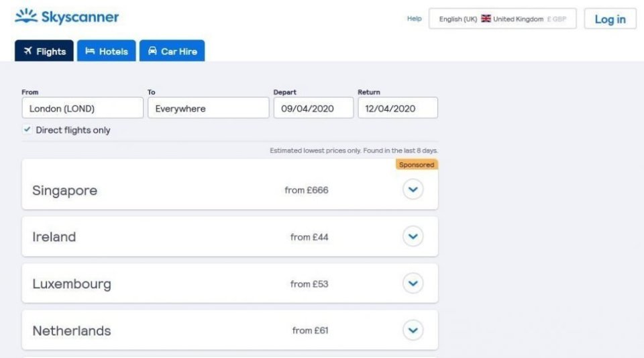Viewport: 644px width, 358px height.
Task: Expand the Netherlands destination chevron
Action: (x=413, y=330)
